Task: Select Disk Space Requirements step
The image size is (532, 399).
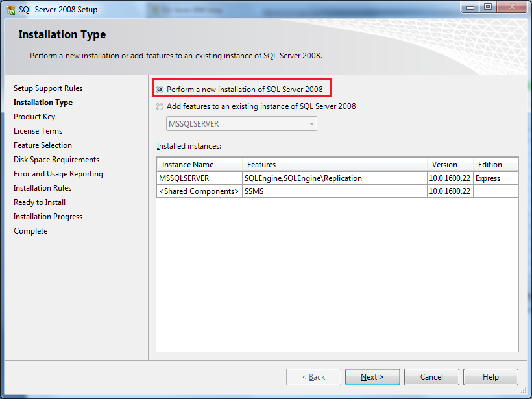Action: pyautogui.click(x=56, y=160)
